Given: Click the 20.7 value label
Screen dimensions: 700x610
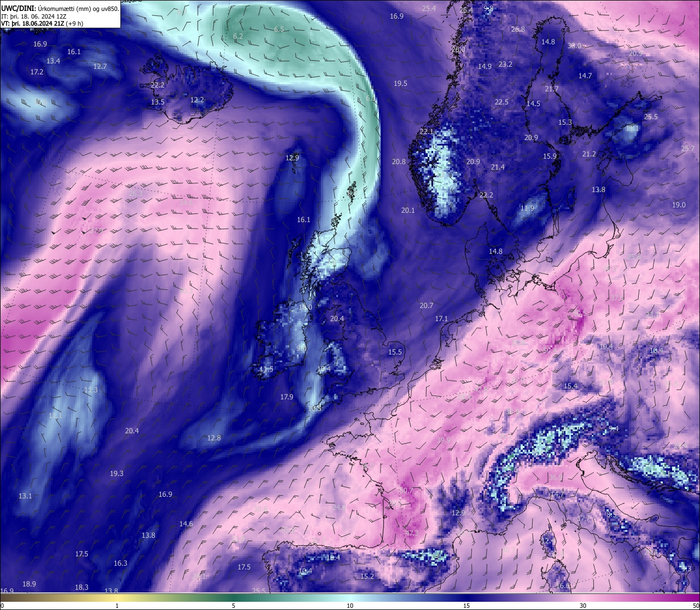Looking at the screenshot, I should coord(427,306).
